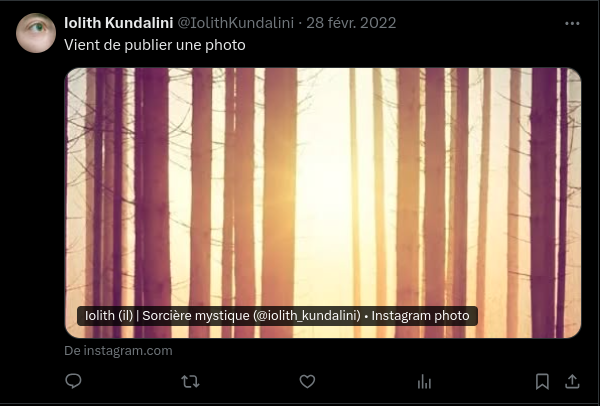
Task: Like the post with the heart icon
Action: click(x=307, y=381)
